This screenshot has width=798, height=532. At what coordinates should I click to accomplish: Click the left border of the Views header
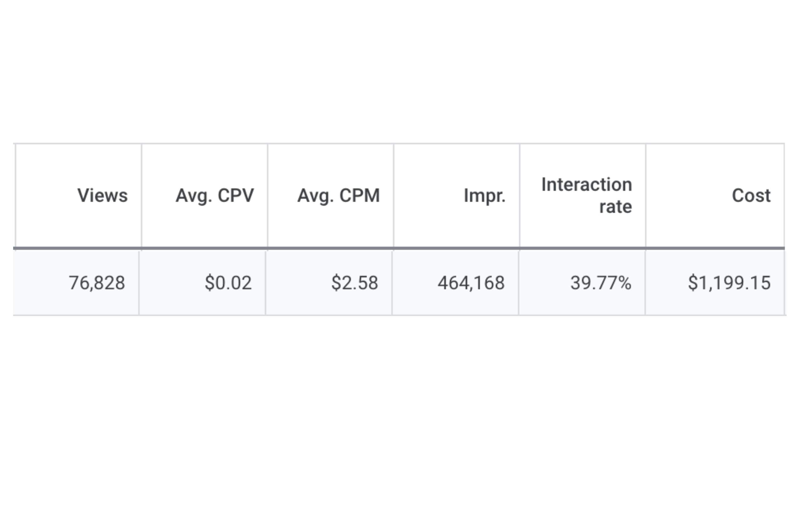(x=15, y=196)
